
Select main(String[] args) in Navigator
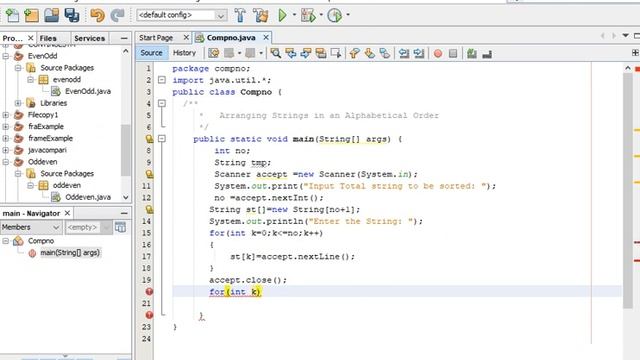tap(70, 253)
